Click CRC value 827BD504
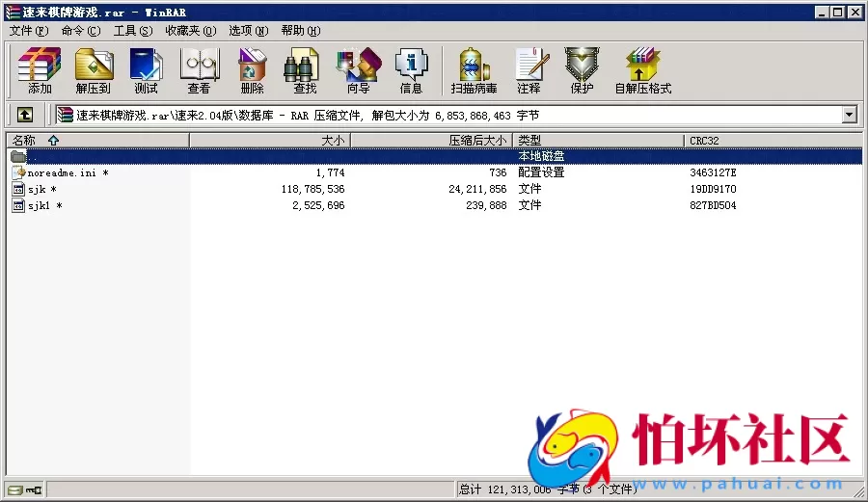This screenshot has width=868, height=502. 713,205
